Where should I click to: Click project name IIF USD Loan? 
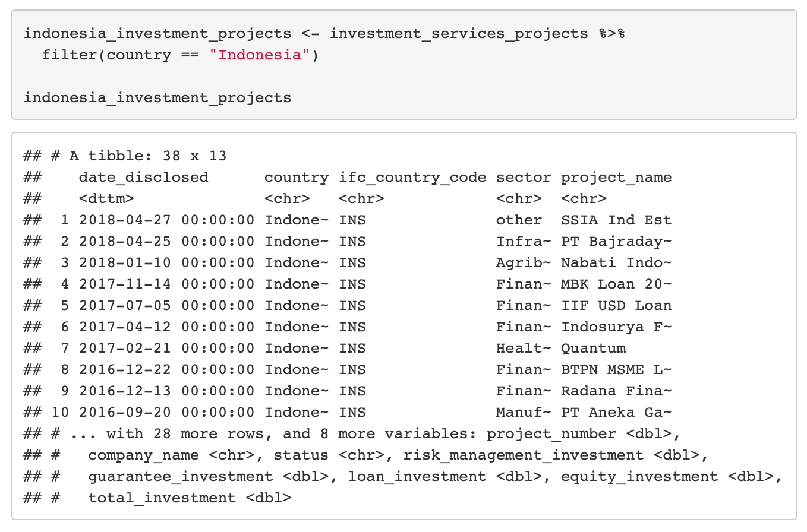[616, 306]
